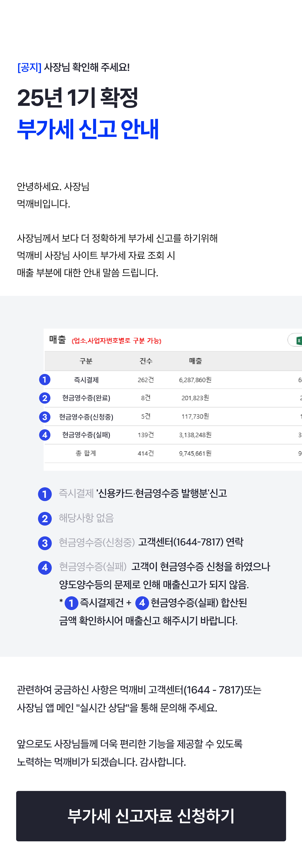
Task: Click the 구분 column header
Action: click(86, 361)
